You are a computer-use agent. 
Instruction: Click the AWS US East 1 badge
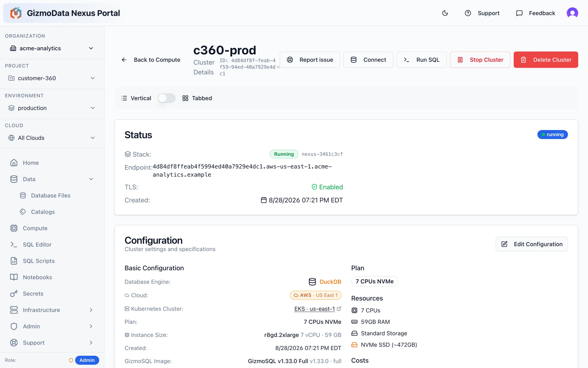(x=315, y=295)
